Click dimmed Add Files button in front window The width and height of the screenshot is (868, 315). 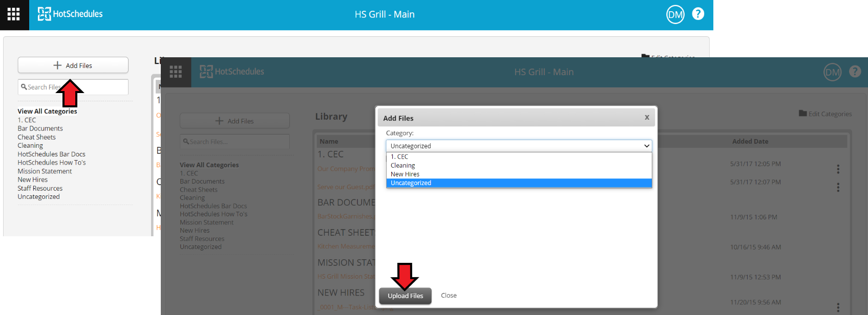click(x=235, y=121)
